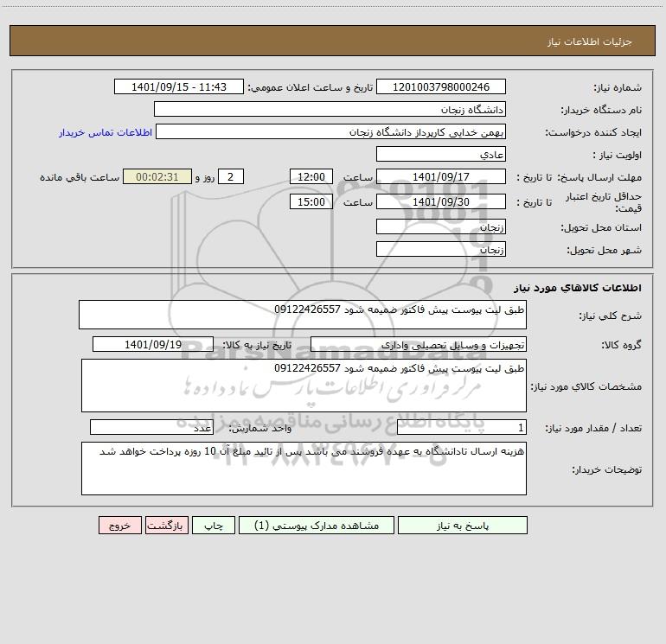Click the label مهلت ارسال پاسخ
The width and height of the screenshot is (666, 644).
[x=599, y=177]
